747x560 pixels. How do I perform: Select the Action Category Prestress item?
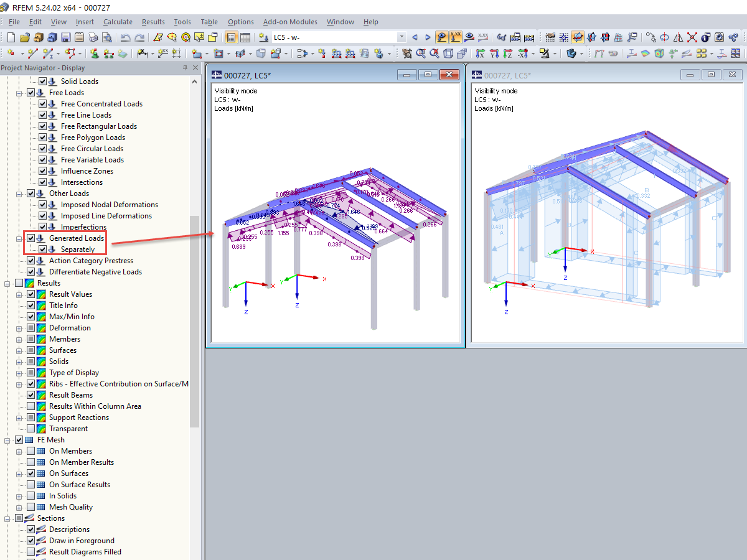point(91,261)
